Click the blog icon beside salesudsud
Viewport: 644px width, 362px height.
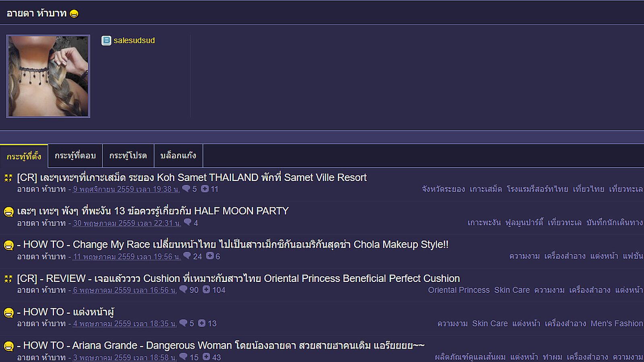tap(106, 41)
